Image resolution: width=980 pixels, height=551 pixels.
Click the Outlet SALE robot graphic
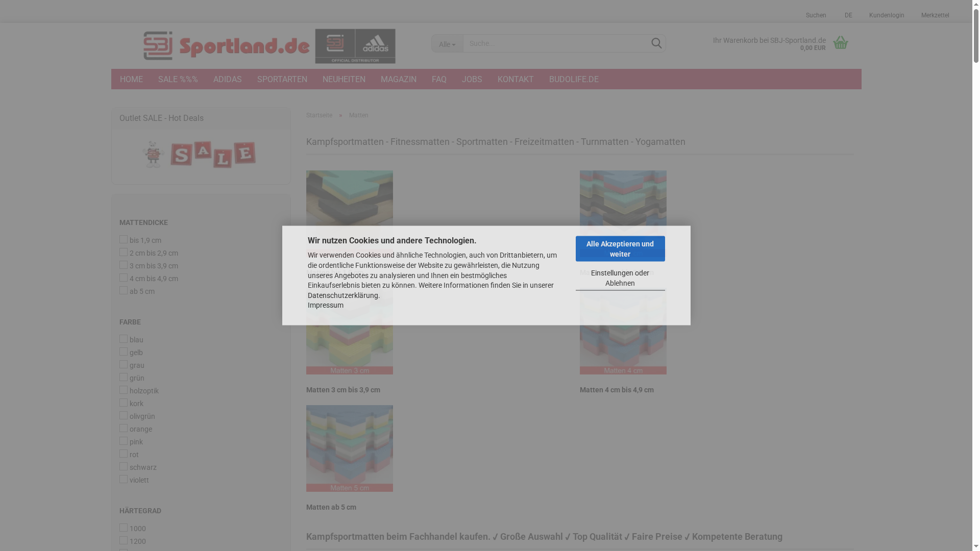(x=153, y=154)
